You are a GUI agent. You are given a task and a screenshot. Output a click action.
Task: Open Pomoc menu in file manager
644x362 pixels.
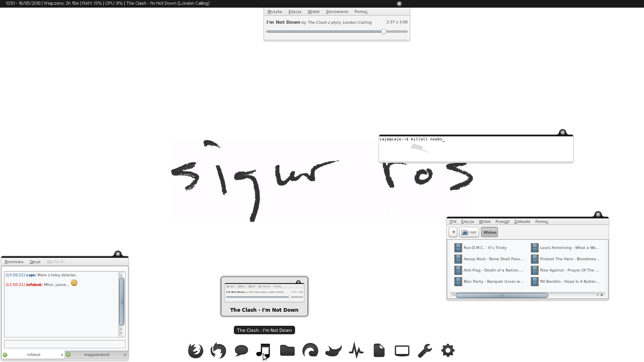click(x=542, y=222)
